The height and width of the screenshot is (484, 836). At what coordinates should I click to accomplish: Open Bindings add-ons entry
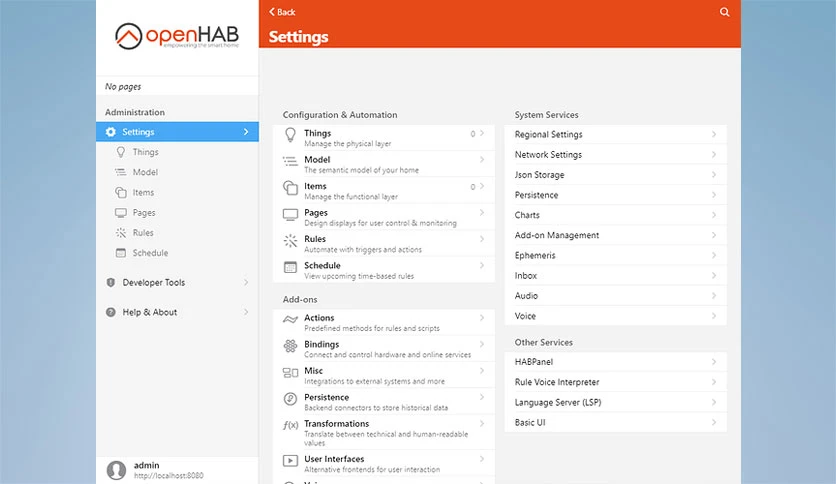[383, 349]
